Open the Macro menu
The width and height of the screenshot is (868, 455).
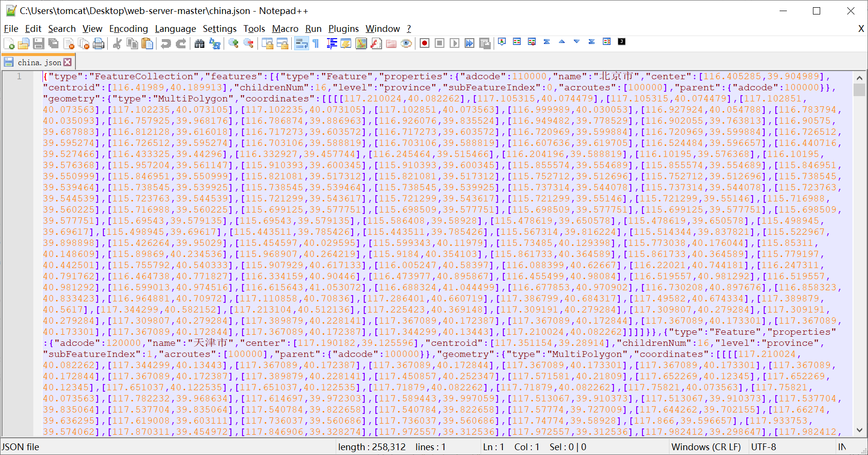tap(285, 29)
